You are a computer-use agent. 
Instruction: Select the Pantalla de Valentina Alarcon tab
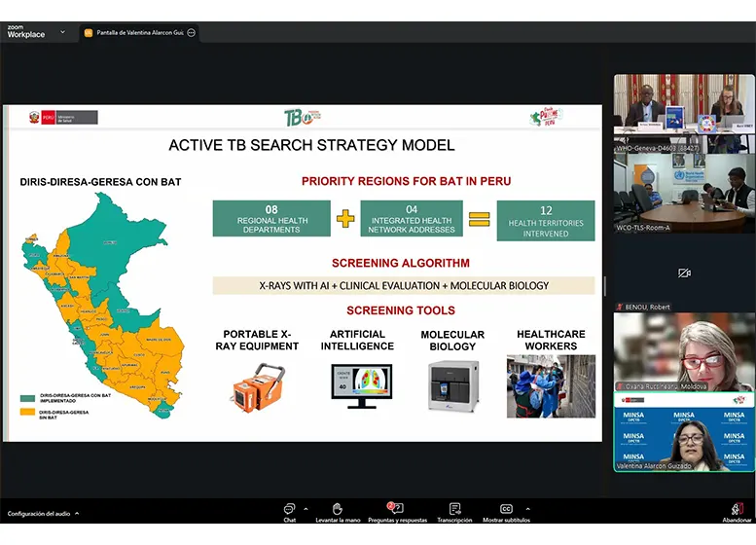point(138,32)
